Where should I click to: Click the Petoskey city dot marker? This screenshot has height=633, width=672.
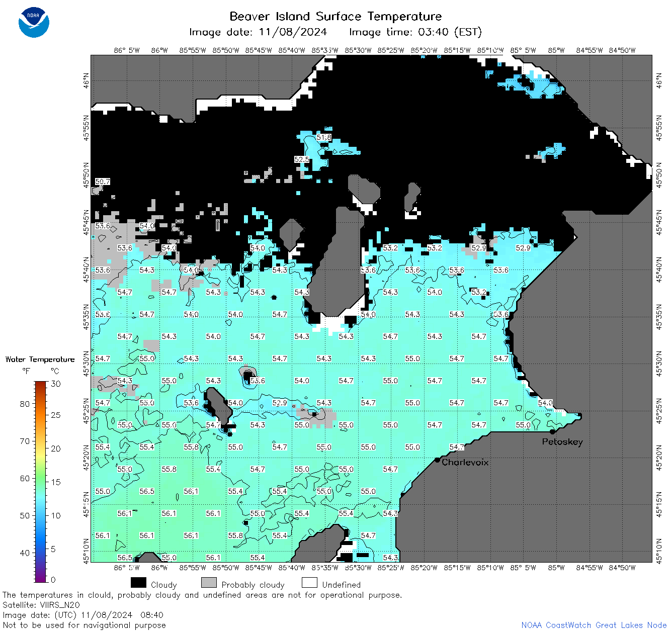pyautogui.click(x=552, y=432)
